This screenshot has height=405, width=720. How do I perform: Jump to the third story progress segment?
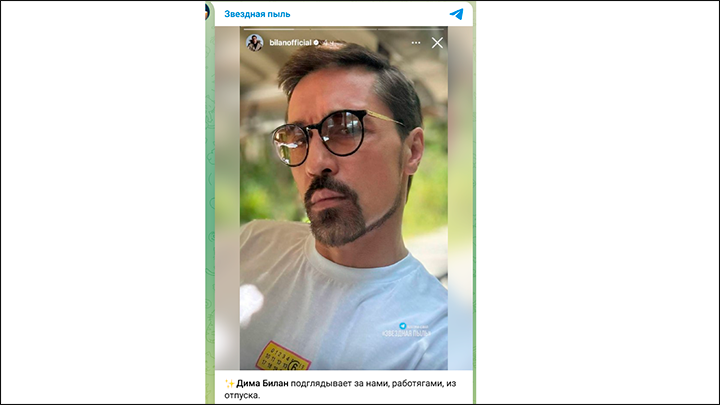coord(411,29)
